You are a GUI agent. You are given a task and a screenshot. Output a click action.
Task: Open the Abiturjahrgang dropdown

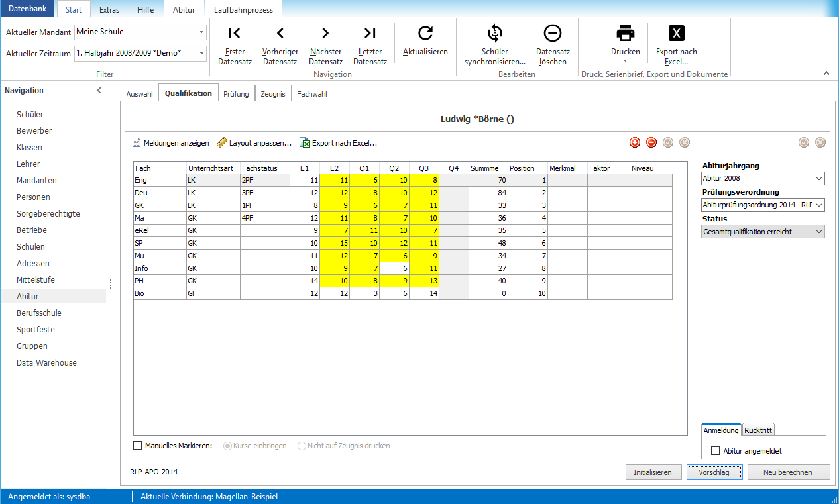click(x=763, y=178)
